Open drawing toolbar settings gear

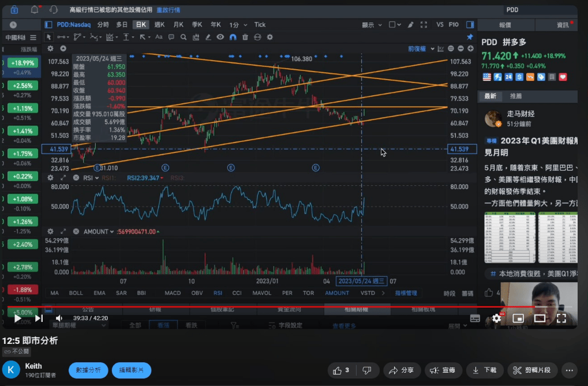coord(270,37)
